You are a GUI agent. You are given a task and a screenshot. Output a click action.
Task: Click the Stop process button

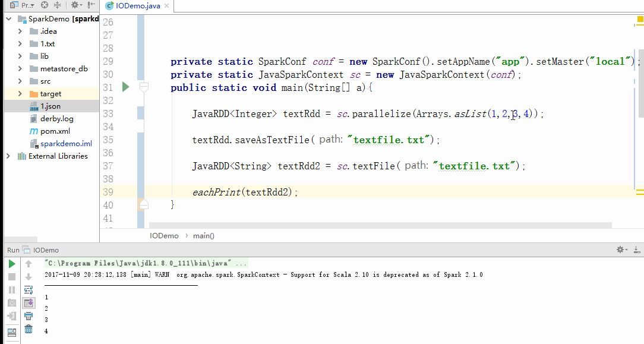tap(12, 277)
